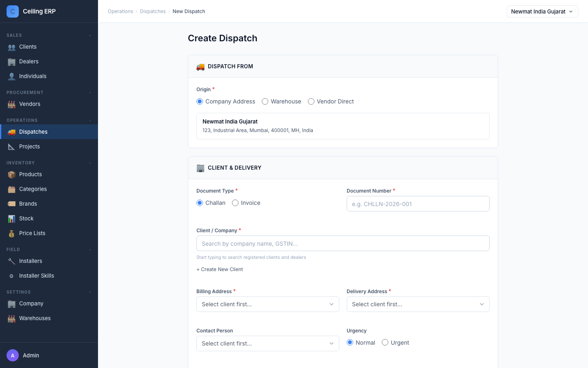The image size is (588, 368).
Task: Select Vendor Direct origin option
Action: 331,101
